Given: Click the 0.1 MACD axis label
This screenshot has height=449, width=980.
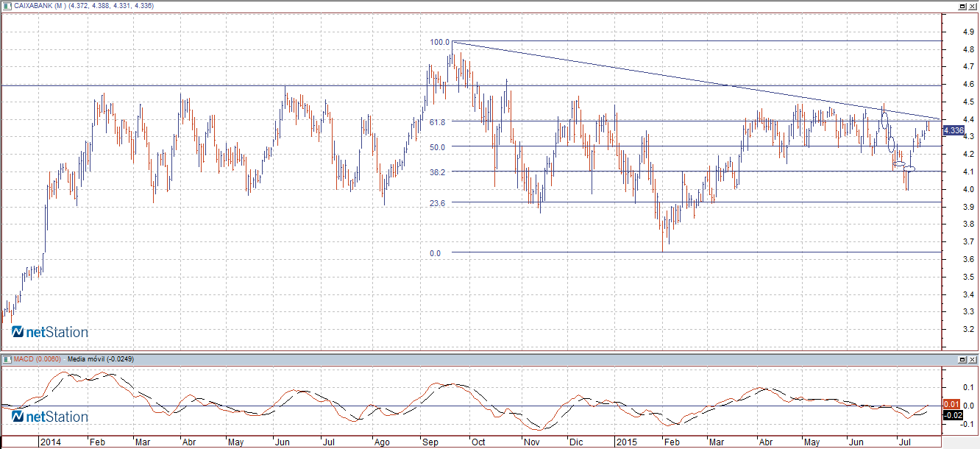Looking at the screenshot, I should click(x=969, y=387).
